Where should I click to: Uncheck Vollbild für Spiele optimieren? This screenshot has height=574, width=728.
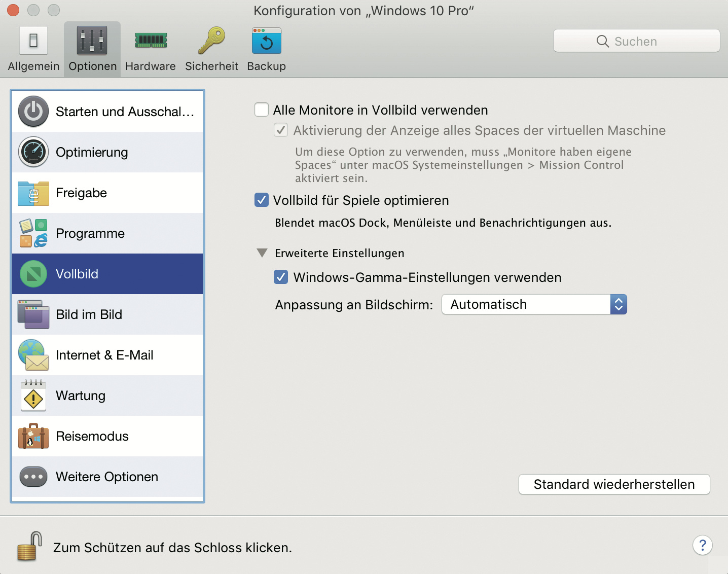(262, 200)
